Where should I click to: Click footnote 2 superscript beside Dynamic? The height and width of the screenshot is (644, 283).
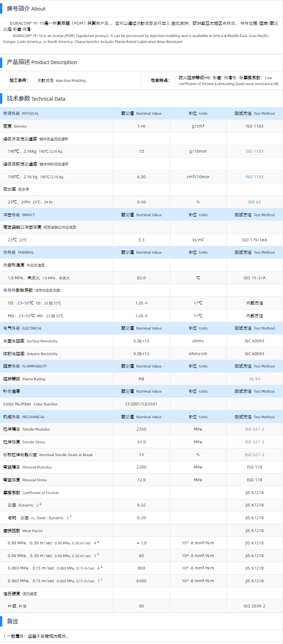coord(40,504)
